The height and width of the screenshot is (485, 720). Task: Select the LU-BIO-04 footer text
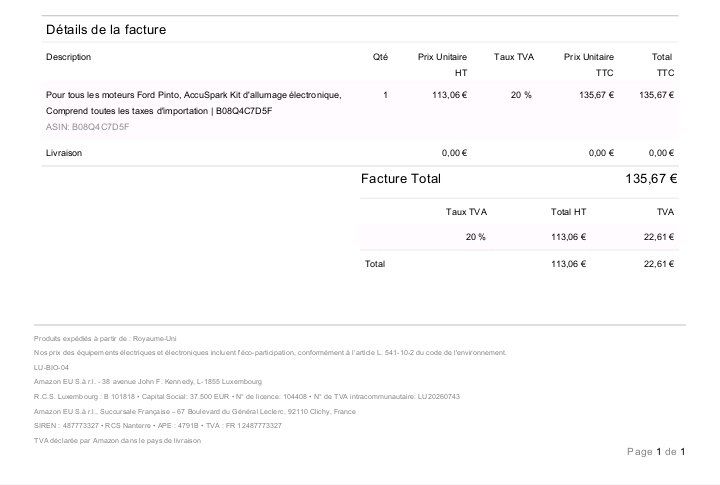coord(51,367)
